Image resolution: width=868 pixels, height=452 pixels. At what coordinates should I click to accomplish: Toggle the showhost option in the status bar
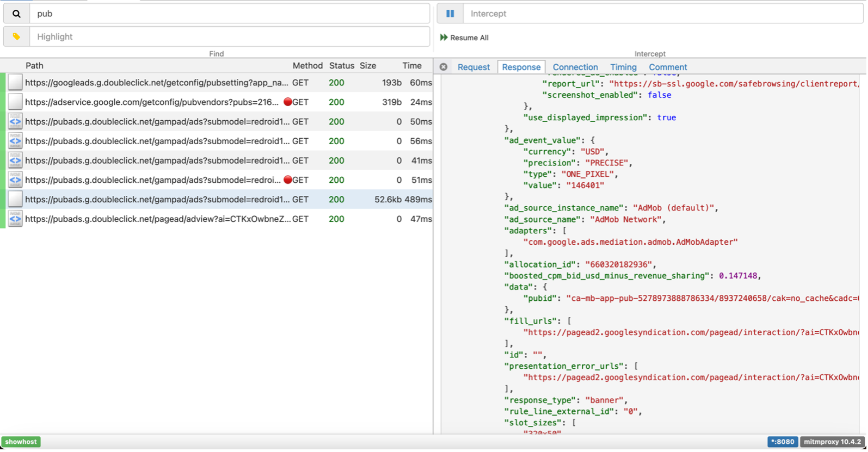click(21, 442)
